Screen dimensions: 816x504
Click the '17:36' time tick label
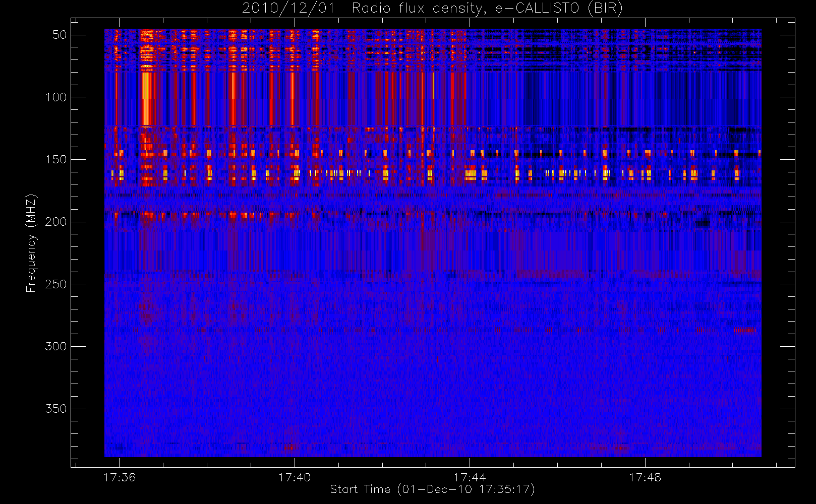[x=120, y=477]
